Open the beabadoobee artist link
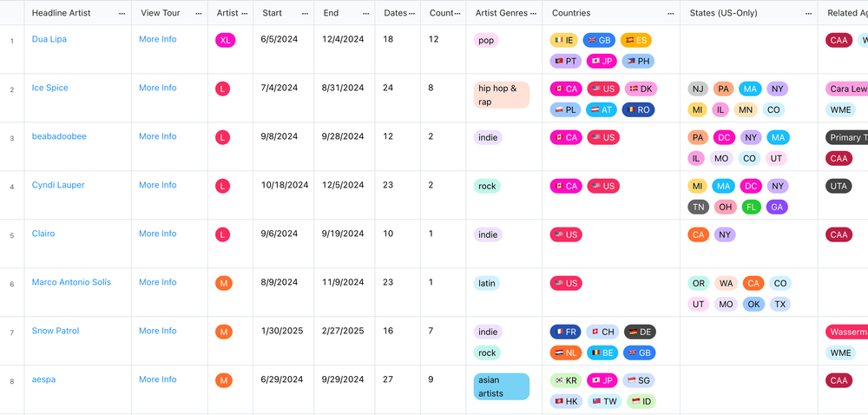Image resolution: width=868 pixels, height=415 pixels. tap(59, 136)
